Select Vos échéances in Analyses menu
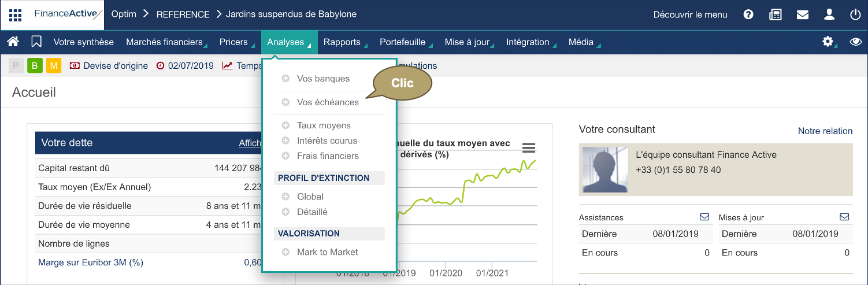 [328, 102]
